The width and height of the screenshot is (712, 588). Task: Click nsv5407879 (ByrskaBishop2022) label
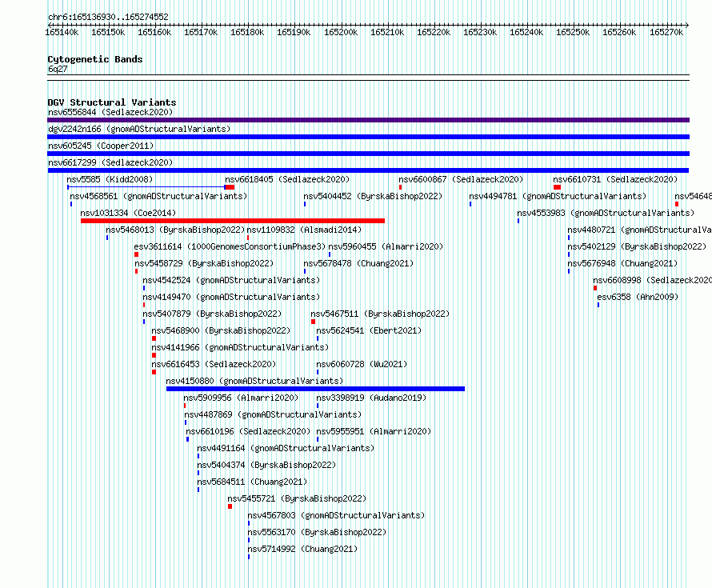[212, 314]
